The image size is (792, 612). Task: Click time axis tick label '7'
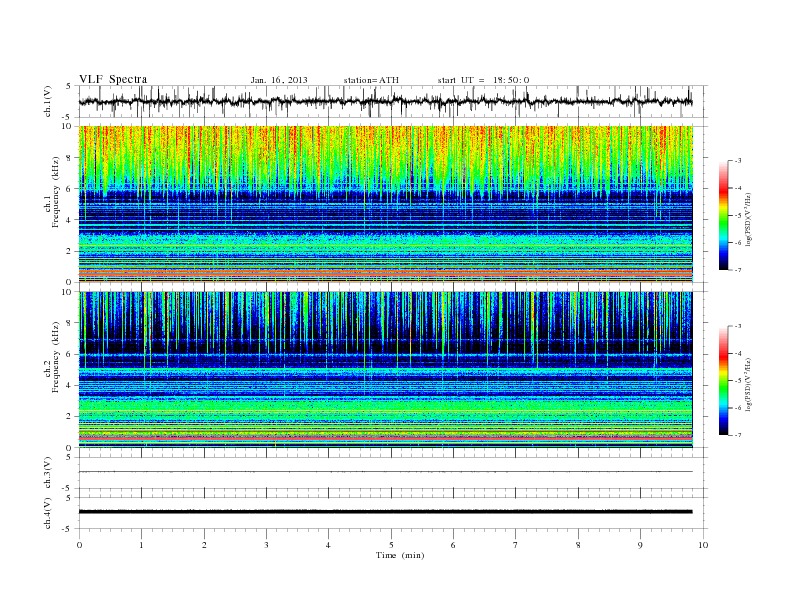tap(516, 545)
